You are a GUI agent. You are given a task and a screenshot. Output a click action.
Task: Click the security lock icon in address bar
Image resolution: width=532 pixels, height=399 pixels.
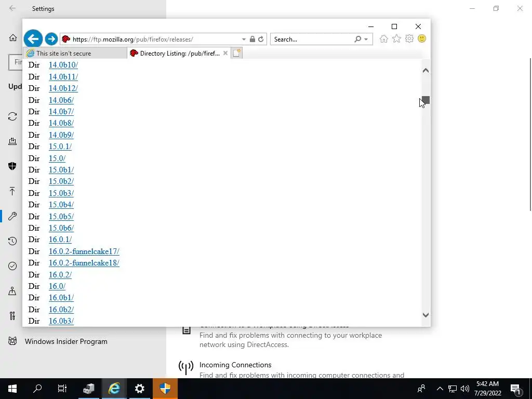[252, 39]
